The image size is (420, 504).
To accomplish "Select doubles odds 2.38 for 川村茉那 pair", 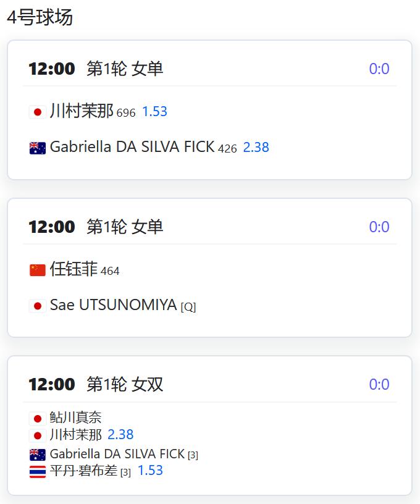I will click(120, 435).
